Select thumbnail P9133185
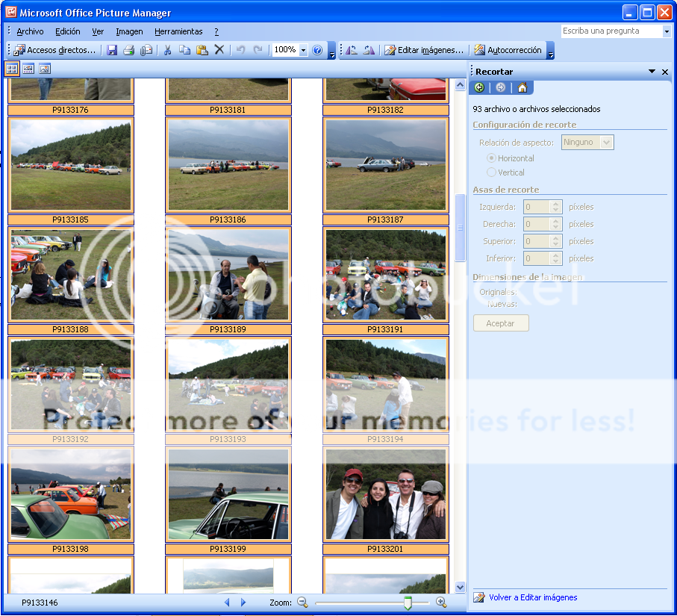The image size is (677, 616). (71, 165)
